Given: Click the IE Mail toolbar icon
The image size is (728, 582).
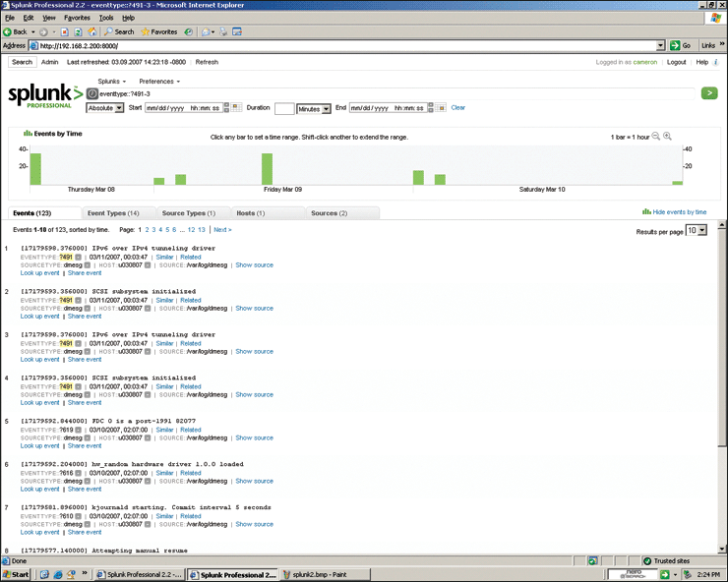Looking at the screenshot, I should pos(206,32).
